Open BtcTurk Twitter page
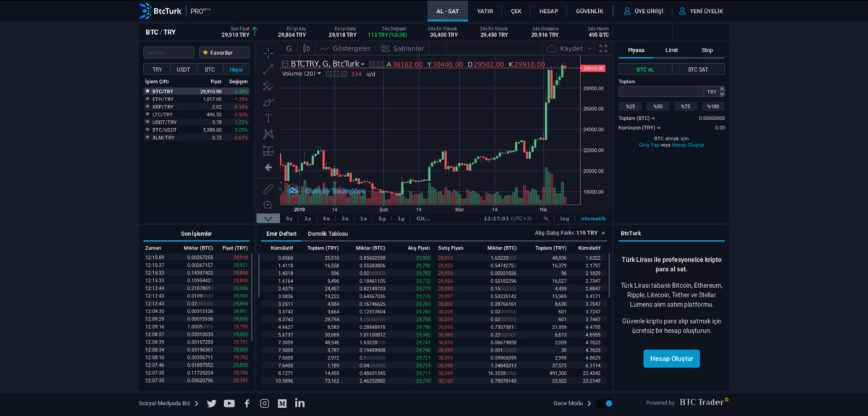This screenshot has height=416, width=868. [x=211, y=403]
